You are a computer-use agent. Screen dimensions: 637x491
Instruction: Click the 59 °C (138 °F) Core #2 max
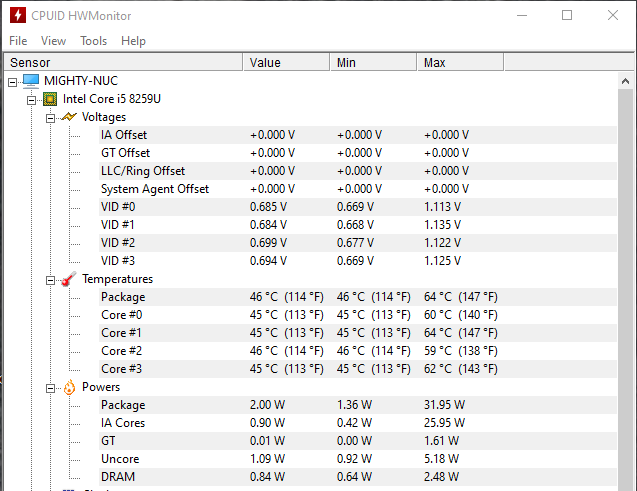(461, 351)
